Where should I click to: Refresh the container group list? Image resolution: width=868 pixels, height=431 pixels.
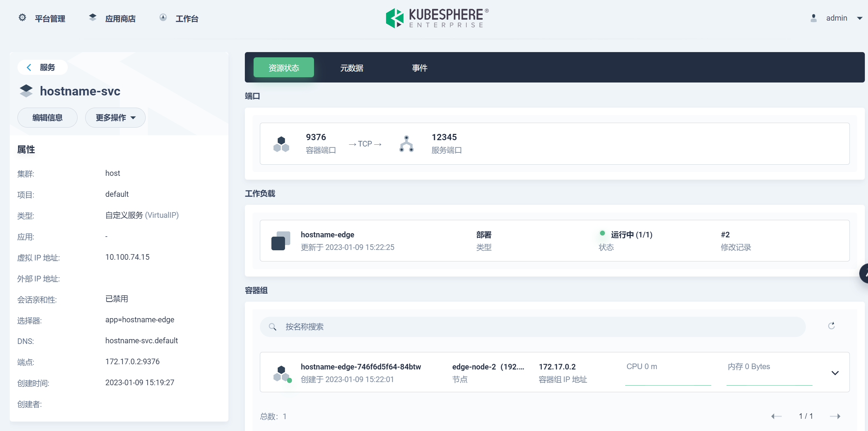point(832,326)
